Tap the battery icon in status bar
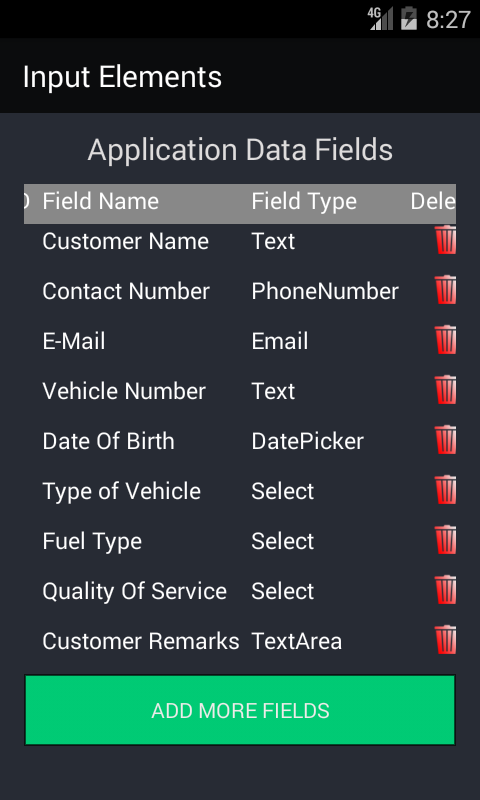 409,19
